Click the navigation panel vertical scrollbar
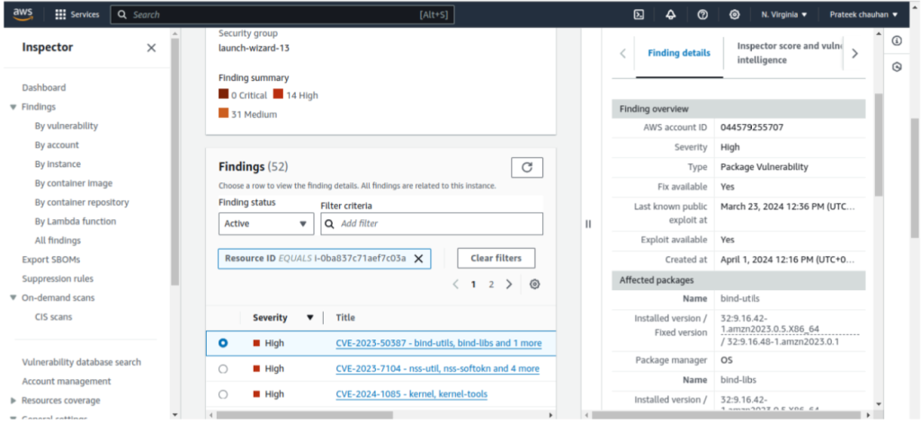The image size is (921, 423). click(x=174, y=162)
